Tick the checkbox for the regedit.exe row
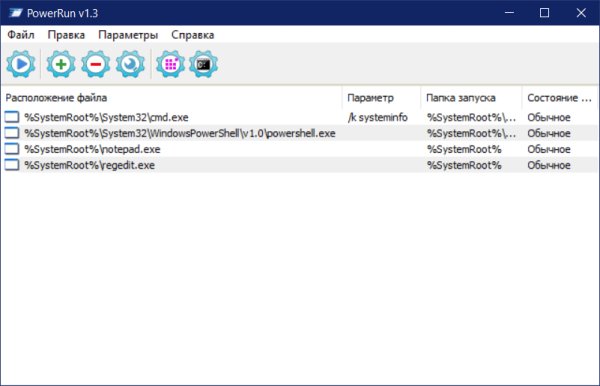The width and height of the screenshot is (600, 386). tap(12, 165)
